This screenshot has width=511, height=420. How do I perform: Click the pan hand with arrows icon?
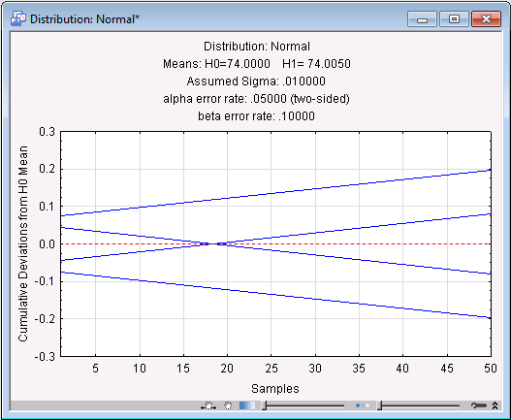(x=208, y=406)
